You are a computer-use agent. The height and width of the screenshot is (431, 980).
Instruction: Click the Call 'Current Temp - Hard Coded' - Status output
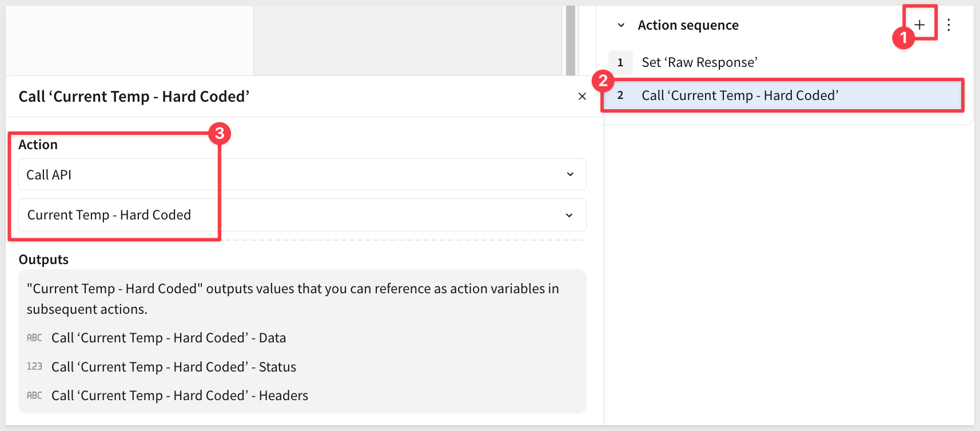tap(174, 367)
